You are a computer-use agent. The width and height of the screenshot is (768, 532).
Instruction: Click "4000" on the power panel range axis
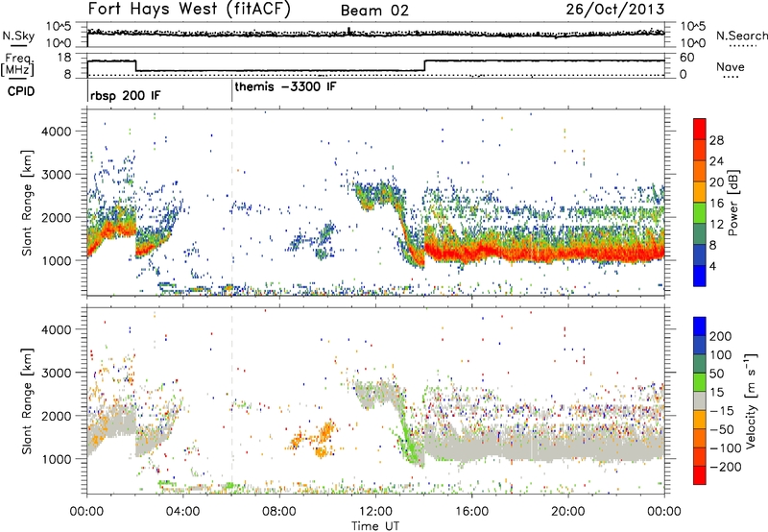click(56, 132)
